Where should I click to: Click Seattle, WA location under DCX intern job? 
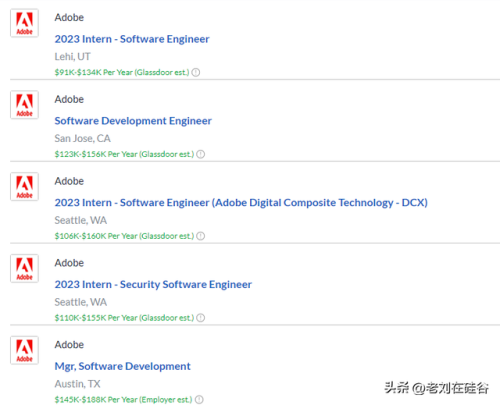pos(81,220)
